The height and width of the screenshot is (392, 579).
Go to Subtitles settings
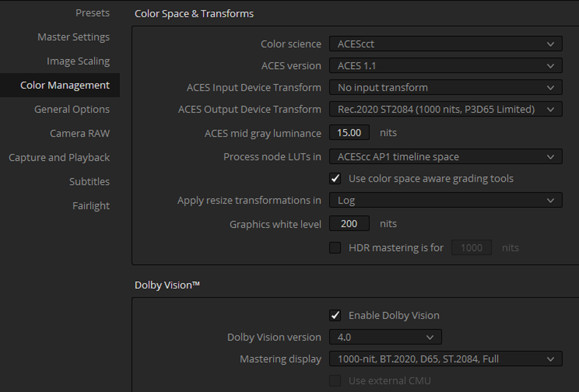pyautogui.click(x=89, y=182)
